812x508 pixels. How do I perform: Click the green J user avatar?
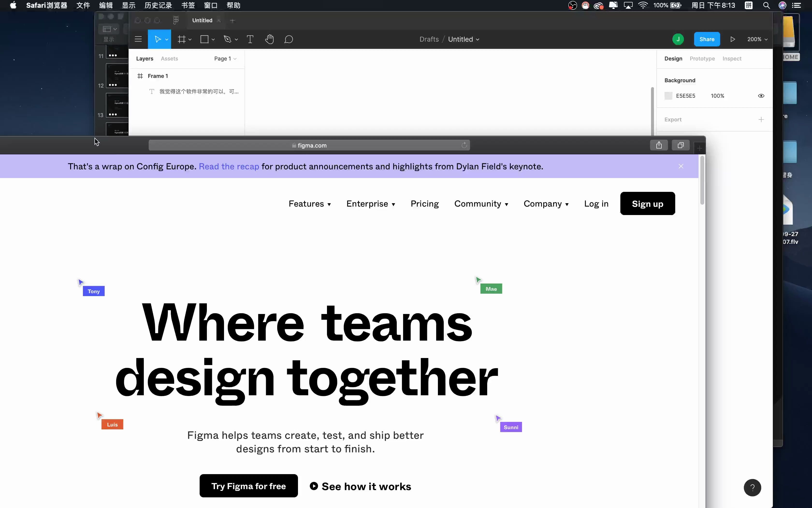click(678, 39)
